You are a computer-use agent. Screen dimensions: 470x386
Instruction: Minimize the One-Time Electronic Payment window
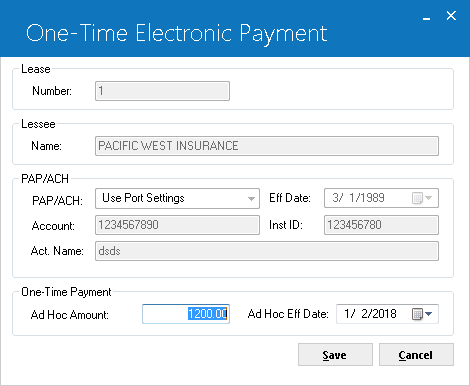point(426,18)
